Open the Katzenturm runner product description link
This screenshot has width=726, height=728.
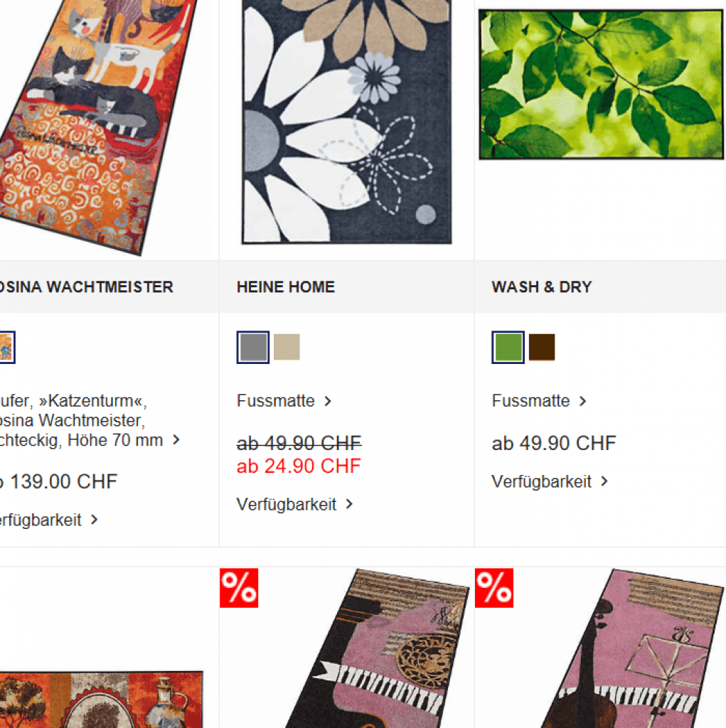point(90,420)
